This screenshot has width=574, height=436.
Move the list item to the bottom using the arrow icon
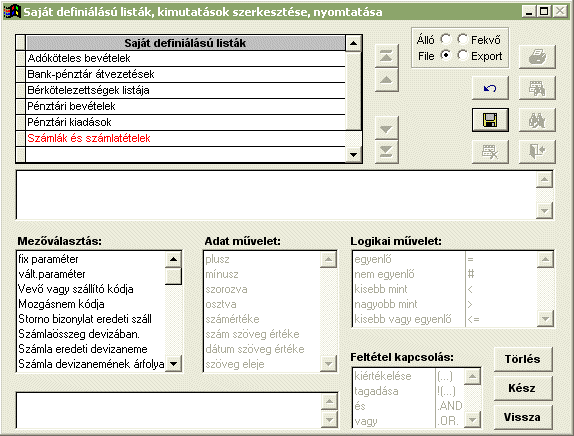(387, 151)
